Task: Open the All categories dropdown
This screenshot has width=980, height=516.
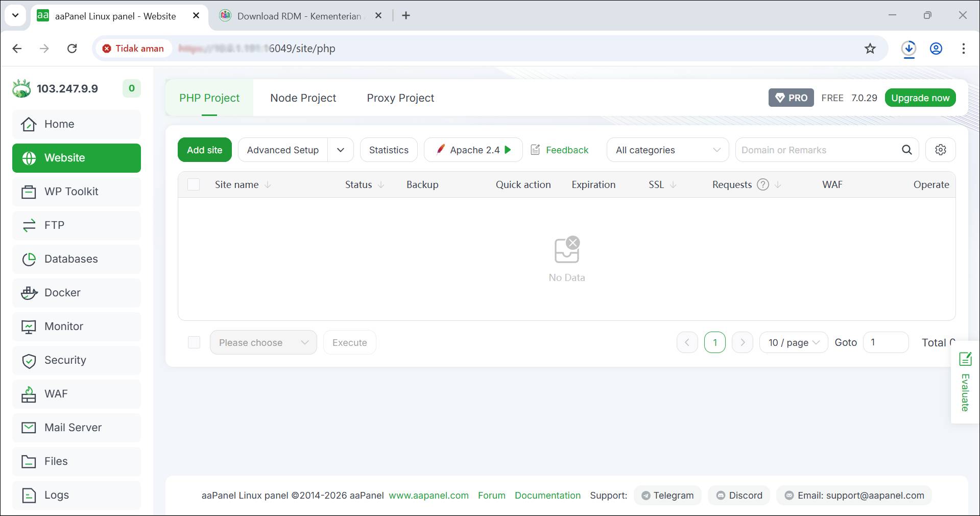Action: 667,150
